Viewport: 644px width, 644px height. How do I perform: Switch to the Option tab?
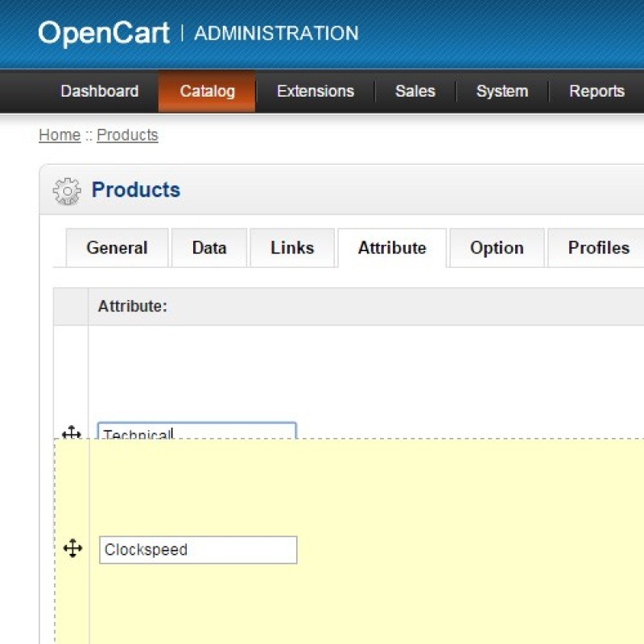[496, 248]
